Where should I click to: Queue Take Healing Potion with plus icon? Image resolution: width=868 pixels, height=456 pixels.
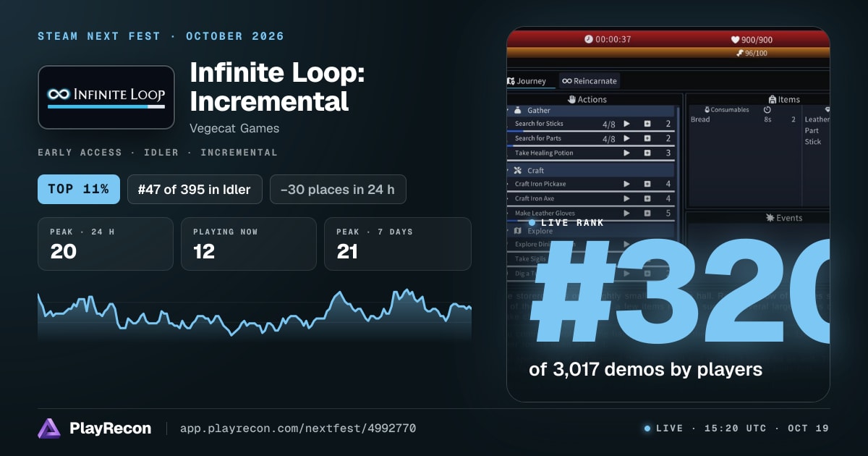coord(647,153)
